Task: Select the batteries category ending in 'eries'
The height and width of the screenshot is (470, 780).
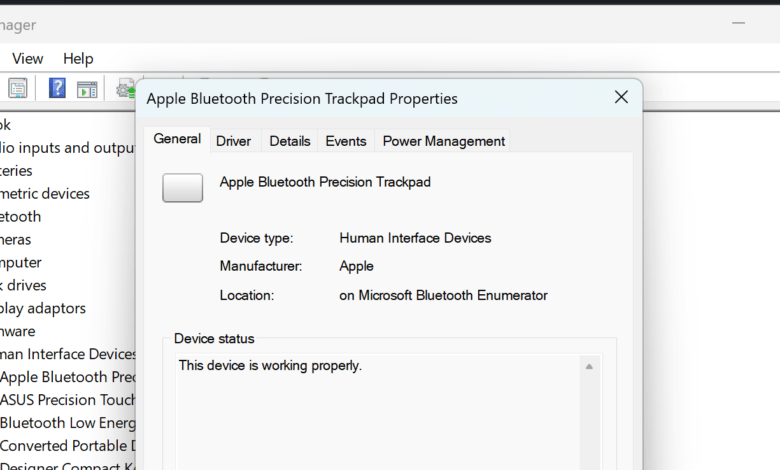Action: [16, 171]
